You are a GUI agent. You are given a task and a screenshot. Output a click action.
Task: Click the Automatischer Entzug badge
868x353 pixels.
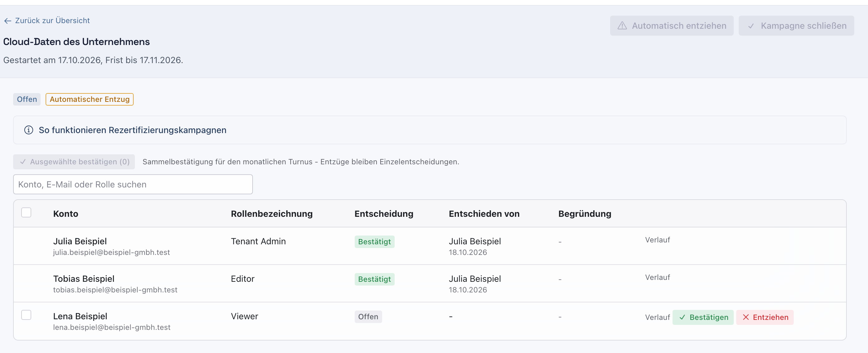point(90,99)
